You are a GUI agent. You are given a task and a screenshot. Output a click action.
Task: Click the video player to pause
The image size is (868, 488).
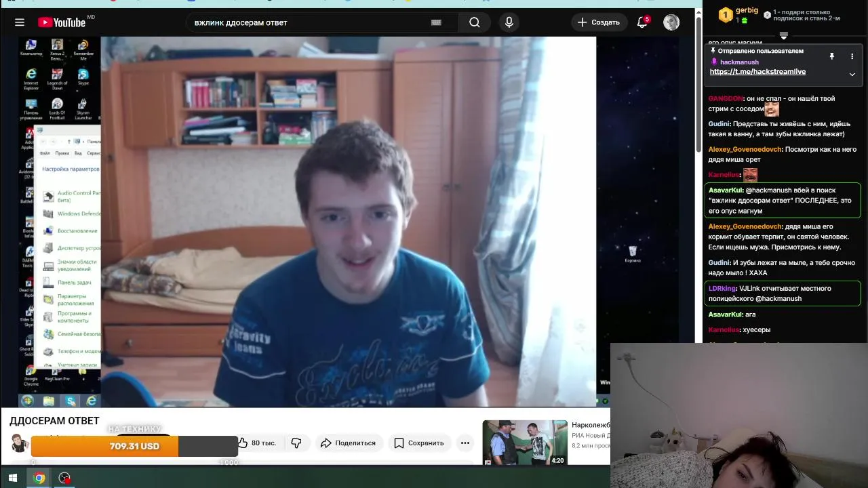348,222
